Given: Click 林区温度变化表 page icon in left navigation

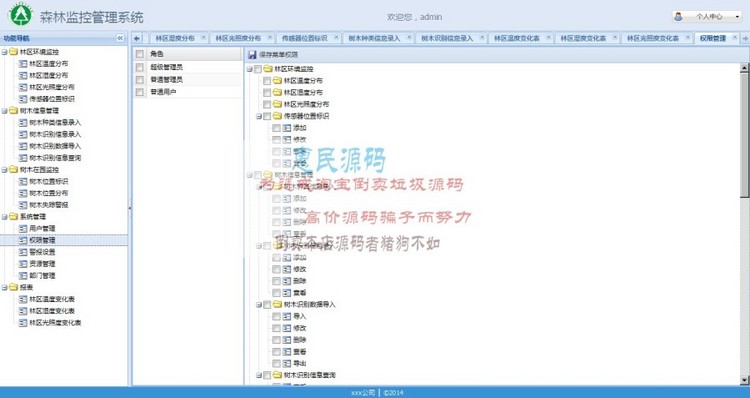Looking at the screenshot, I should coord(22,299).
